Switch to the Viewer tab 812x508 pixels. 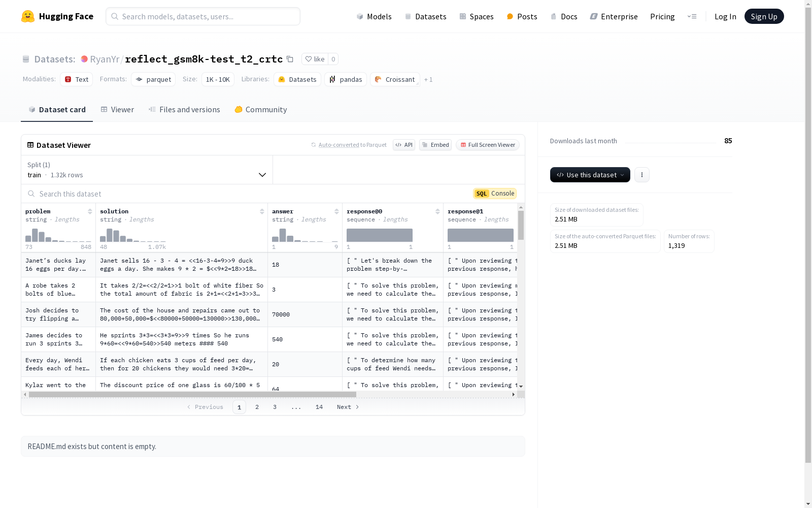[x=117, y=110]
